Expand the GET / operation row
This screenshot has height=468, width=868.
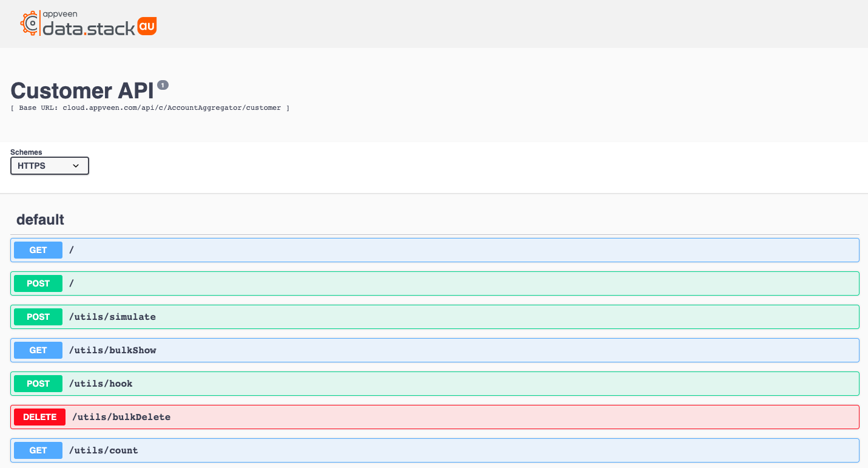click(435, 250)
